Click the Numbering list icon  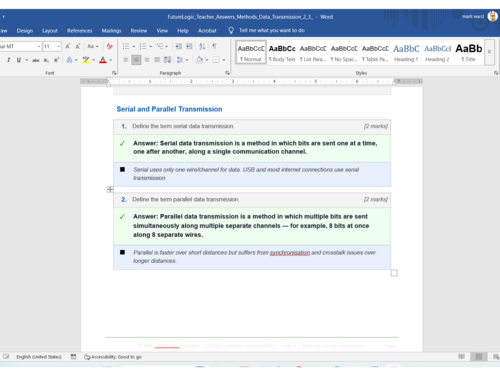[143, 46]
